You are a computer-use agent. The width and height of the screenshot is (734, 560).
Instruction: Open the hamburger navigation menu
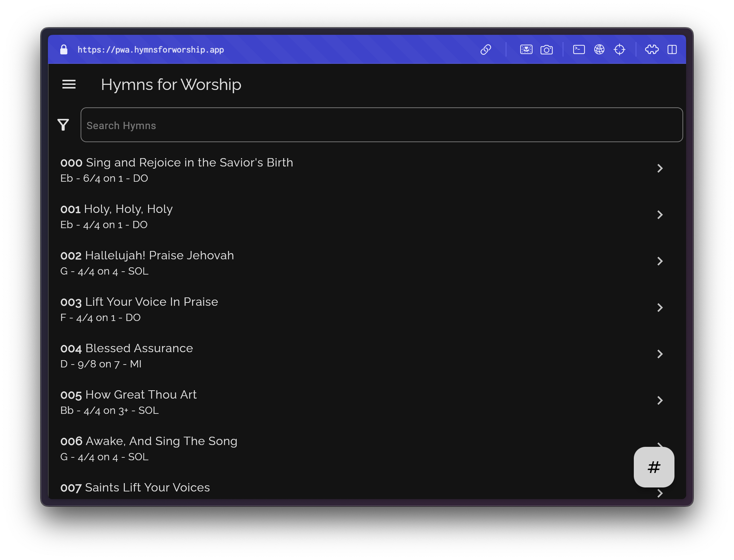[69, 85]
